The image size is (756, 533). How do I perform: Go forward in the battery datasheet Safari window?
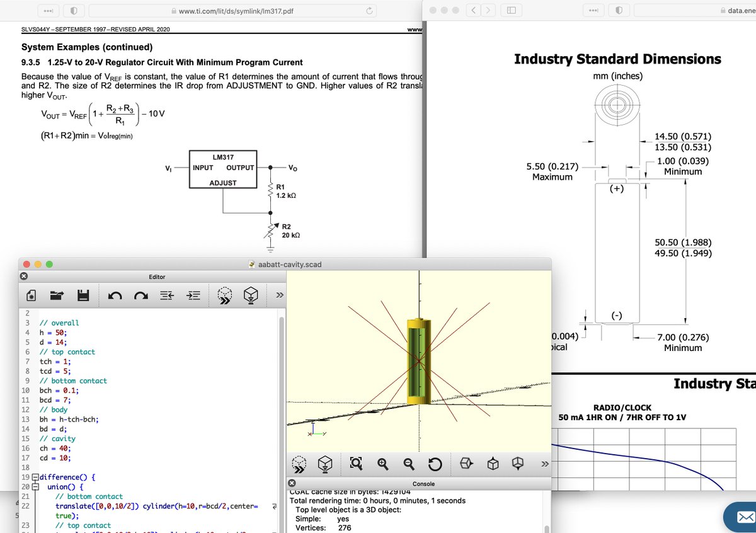click(488, 11)
